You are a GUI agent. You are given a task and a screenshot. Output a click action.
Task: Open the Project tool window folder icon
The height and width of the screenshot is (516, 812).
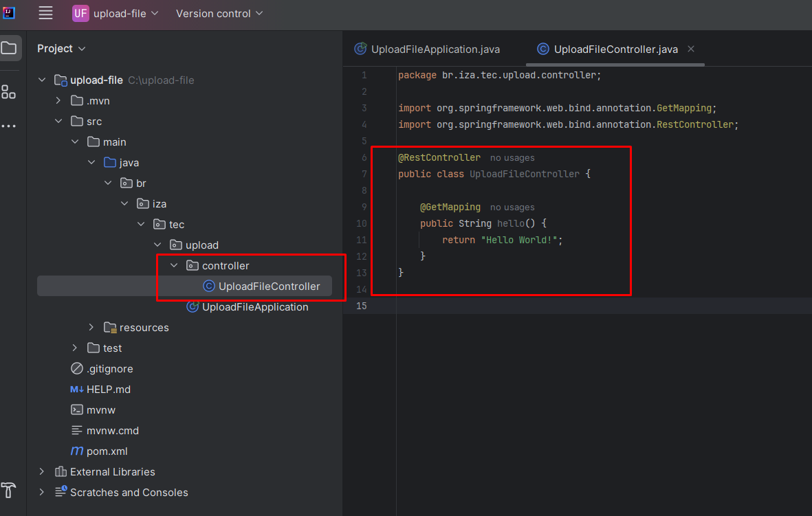[9, 48]
